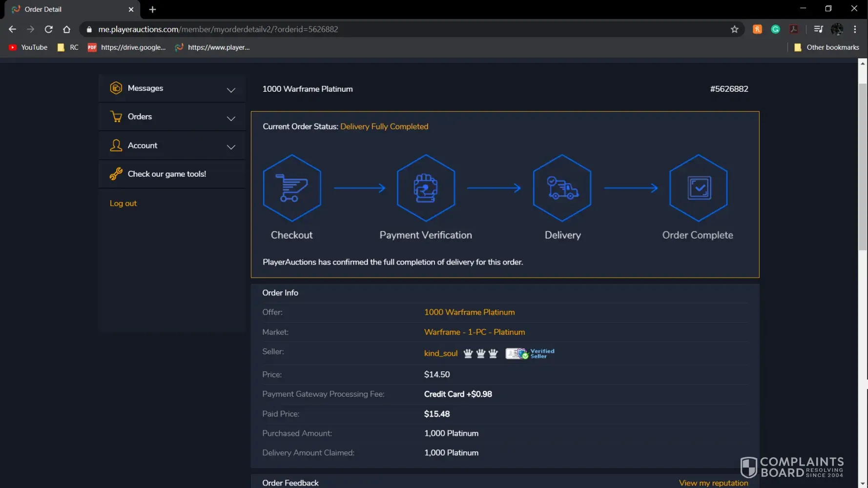Click the game tools wrench icon
Viewport: 868px width, 488px height.
tap(116, 174)
